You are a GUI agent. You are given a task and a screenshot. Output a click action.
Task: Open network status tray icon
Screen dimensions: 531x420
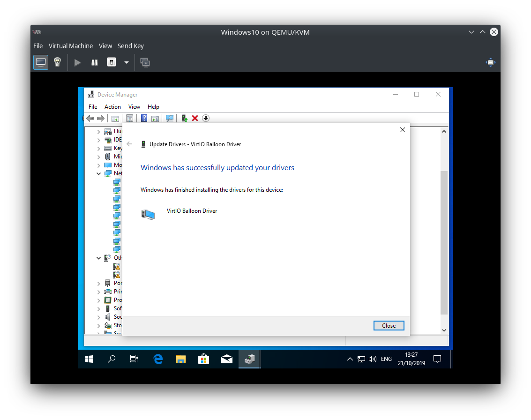[361, 359]
